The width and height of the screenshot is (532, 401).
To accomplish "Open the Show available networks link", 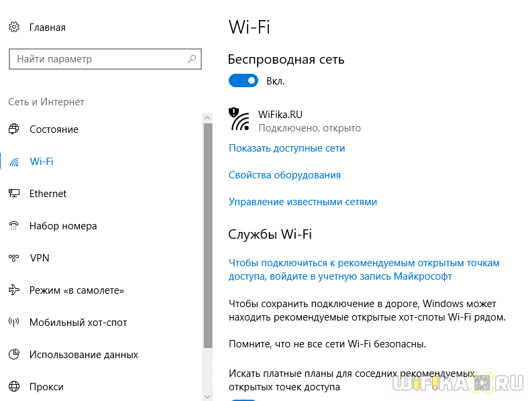I will [x=286, y=148].
